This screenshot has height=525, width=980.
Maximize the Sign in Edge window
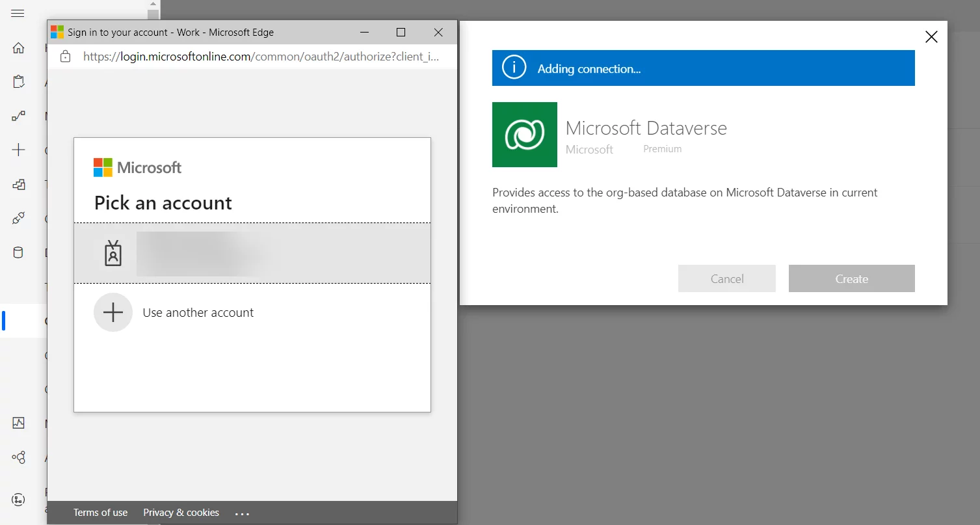pyautogui.click(x=401, y=33)
